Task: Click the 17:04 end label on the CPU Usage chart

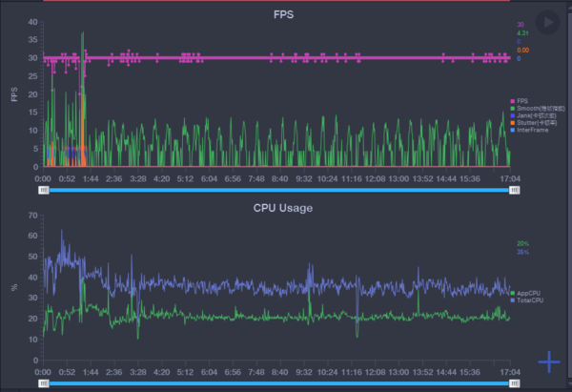Action: click(510, 372)
